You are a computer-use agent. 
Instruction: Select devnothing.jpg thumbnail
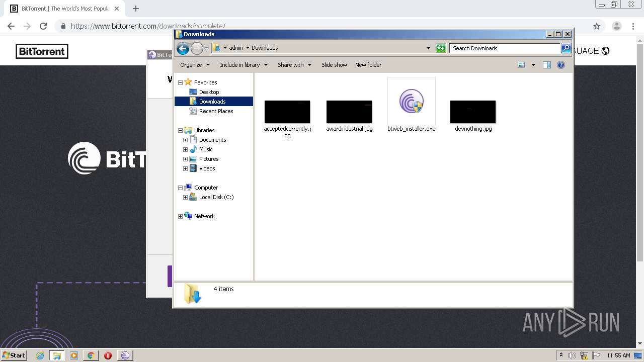pos(473,112)
